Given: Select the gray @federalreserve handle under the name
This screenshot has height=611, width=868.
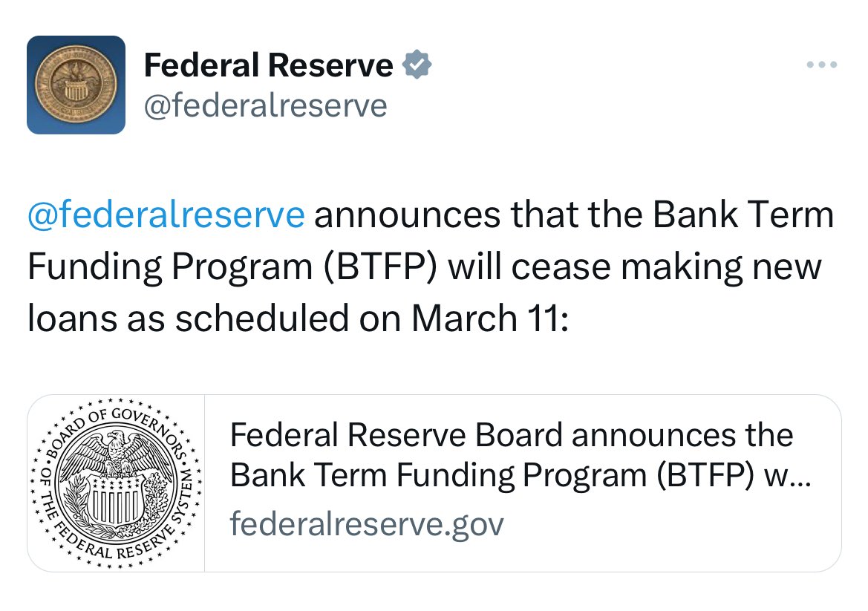Looking at the screenshot, I should click(x=265, y=105).
